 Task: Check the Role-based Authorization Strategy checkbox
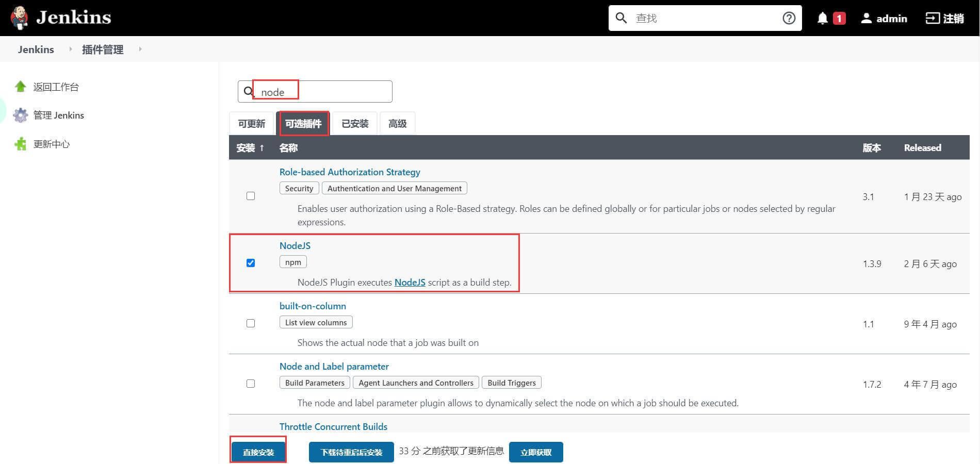coord(251,196)
